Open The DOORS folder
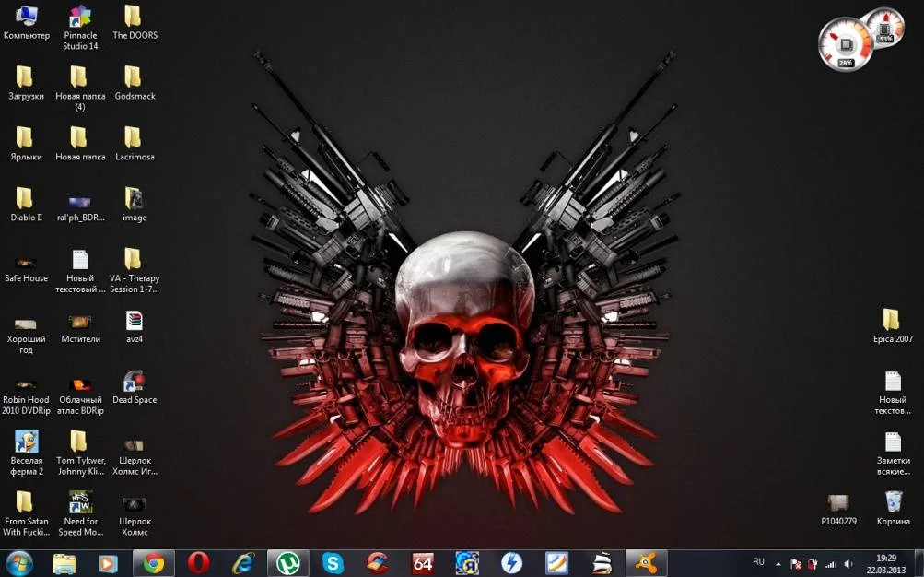 click(x=135, y=23)
